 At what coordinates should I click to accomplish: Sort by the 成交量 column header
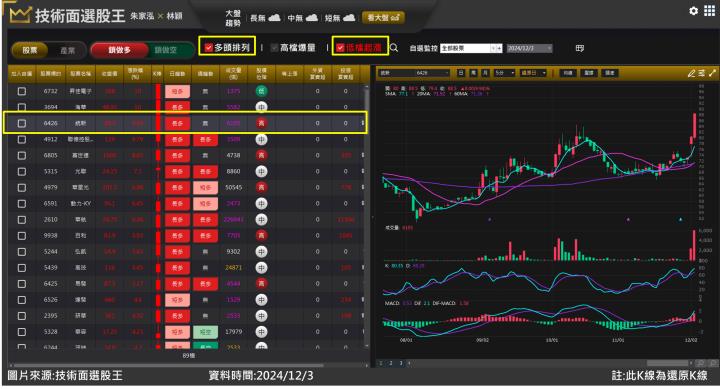tap(233, 73)
